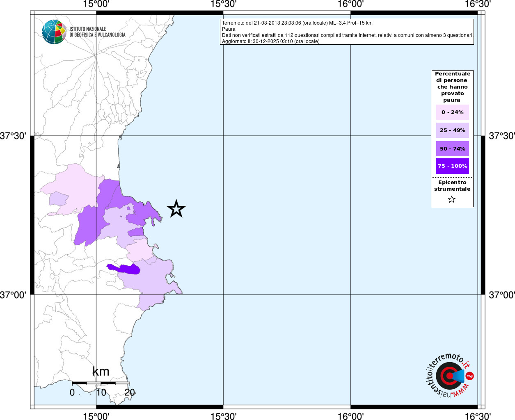515x420 pixels.
Task: Click the 'Epicentro strumentale' legend label
Action: click(452, 186)
